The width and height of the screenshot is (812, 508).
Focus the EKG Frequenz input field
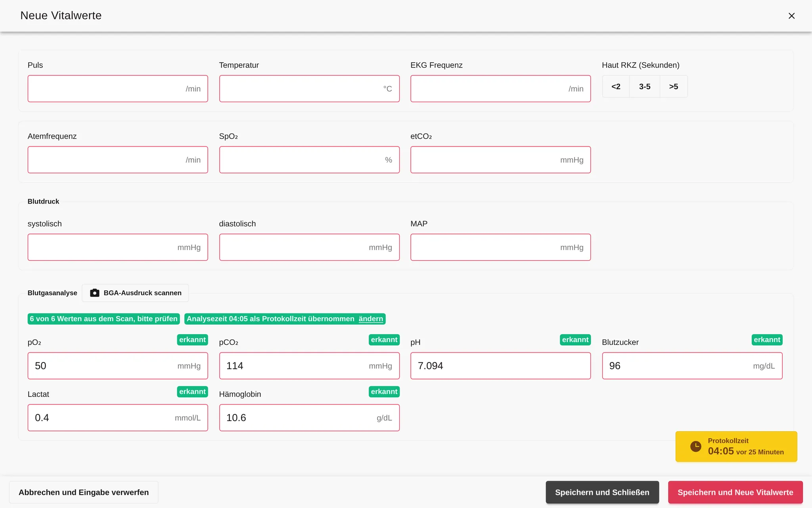coord(500,89)
